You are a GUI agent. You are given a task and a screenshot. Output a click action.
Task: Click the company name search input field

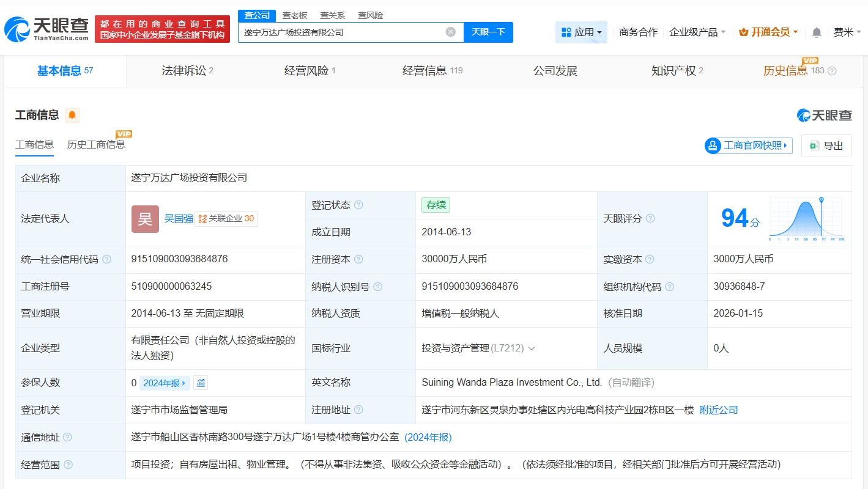[x=343, y=32]
